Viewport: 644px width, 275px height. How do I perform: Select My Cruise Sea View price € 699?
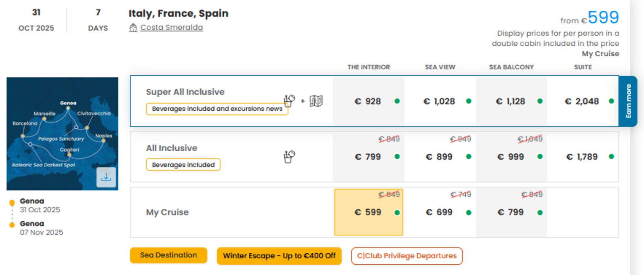coord(440,212)
